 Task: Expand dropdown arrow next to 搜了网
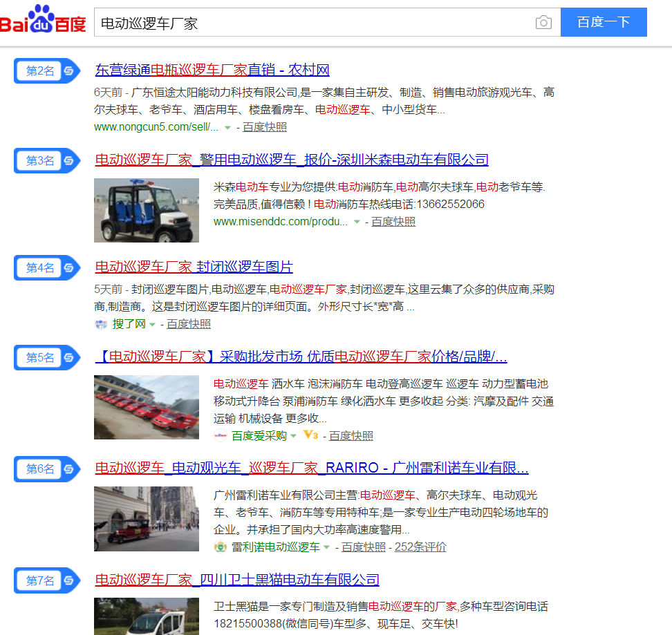coord(152,325)
